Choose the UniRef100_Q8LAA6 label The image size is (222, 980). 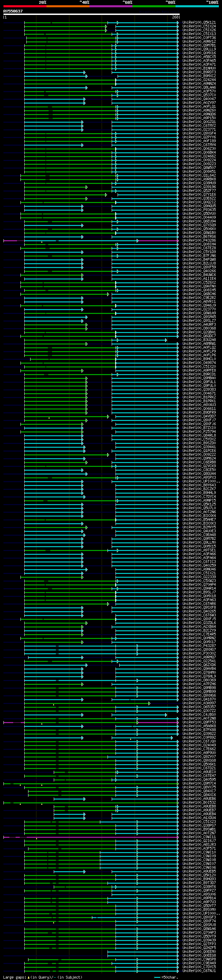(x=199, y=88)
